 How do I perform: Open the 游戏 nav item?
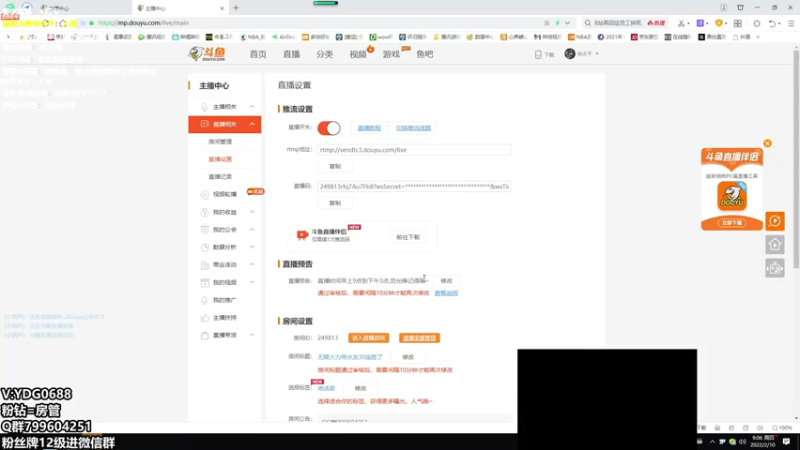[391, 54]
